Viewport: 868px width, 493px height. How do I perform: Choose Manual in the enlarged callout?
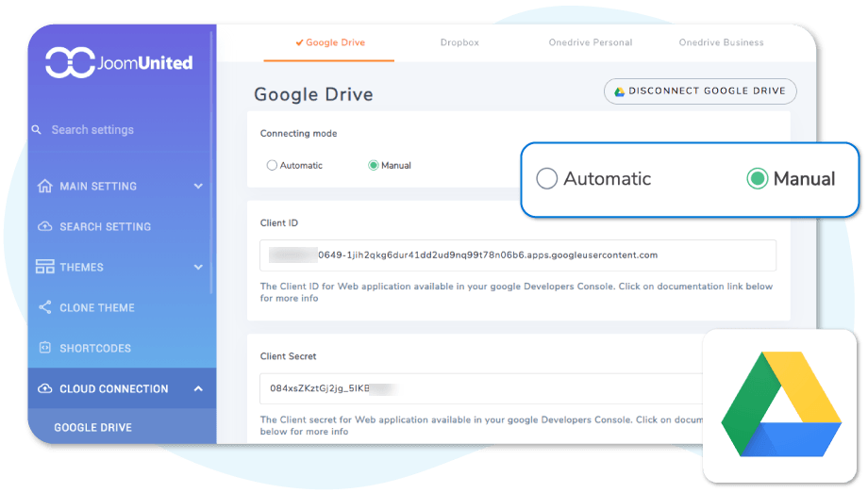coord(757,179)
